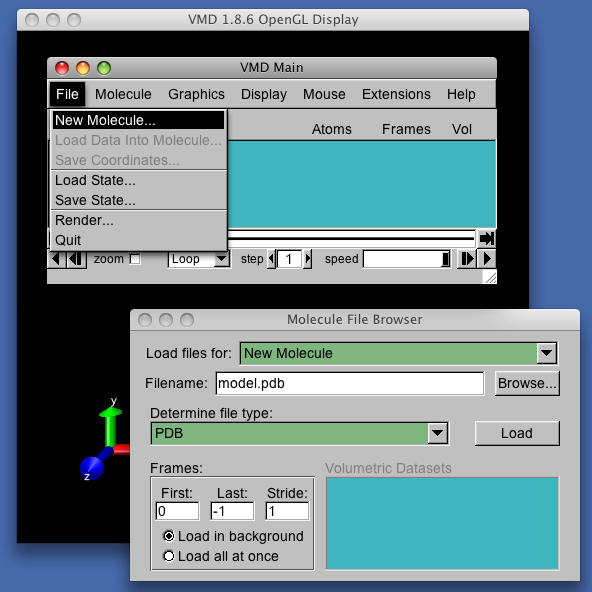Step one frame backward icon
Viewport: 592px width, 592px height.
coord(76,259)
